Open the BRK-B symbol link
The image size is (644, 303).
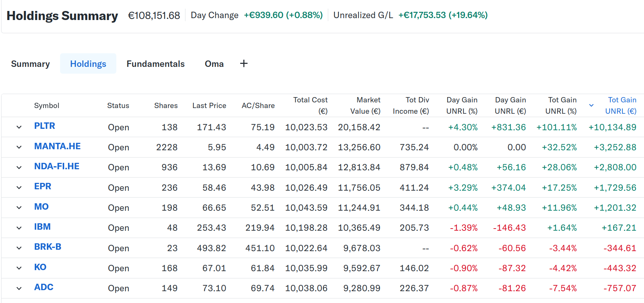48,247
